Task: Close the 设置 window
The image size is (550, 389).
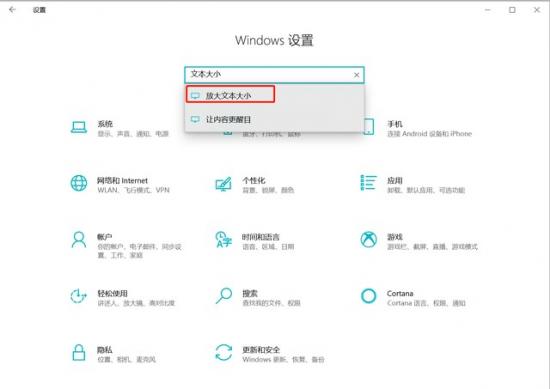Action: pyautogui.click(x=537, y=10)
